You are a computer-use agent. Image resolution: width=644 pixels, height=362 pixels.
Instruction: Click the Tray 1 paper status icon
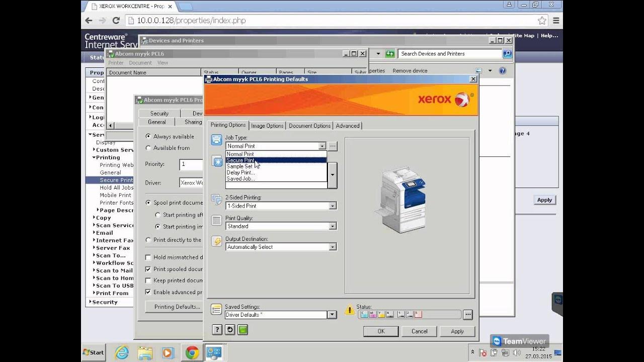click(401, 315)
